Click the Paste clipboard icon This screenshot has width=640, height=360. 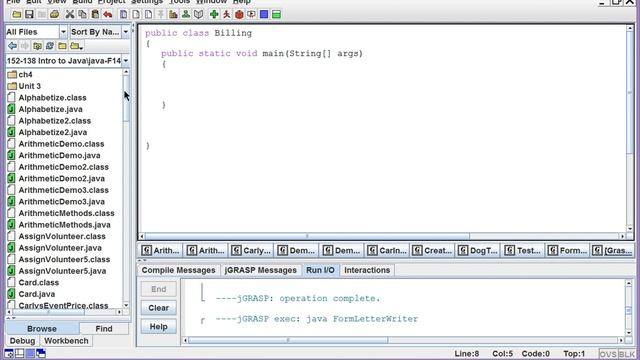click(x=95, y=15)
